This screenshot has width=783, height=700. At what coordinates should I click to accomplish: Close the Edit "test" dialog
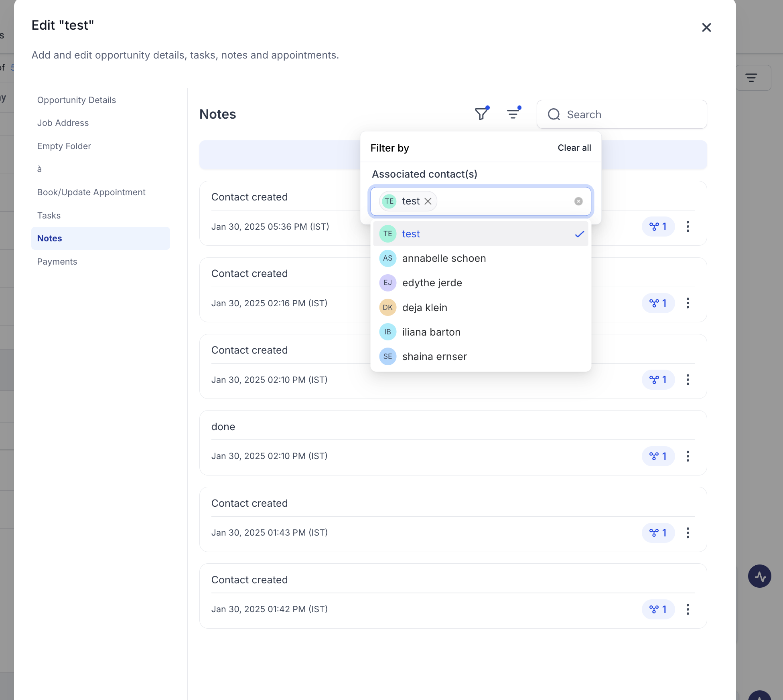706,28
